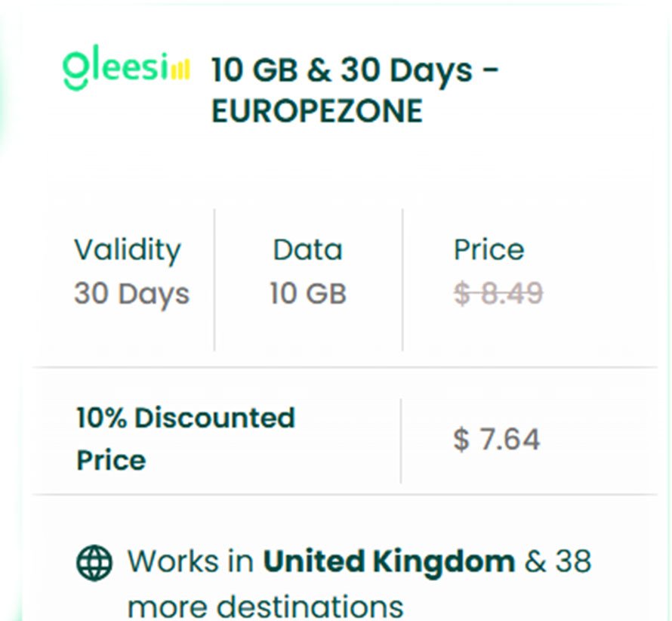
Task: Click the Works in text
Action: [x=192, y=562]
